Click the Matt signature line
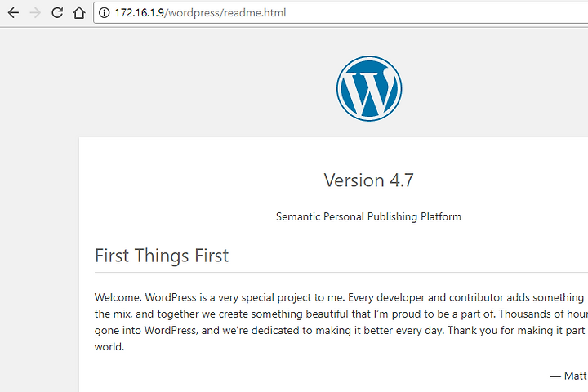 [x=568, y=376]
